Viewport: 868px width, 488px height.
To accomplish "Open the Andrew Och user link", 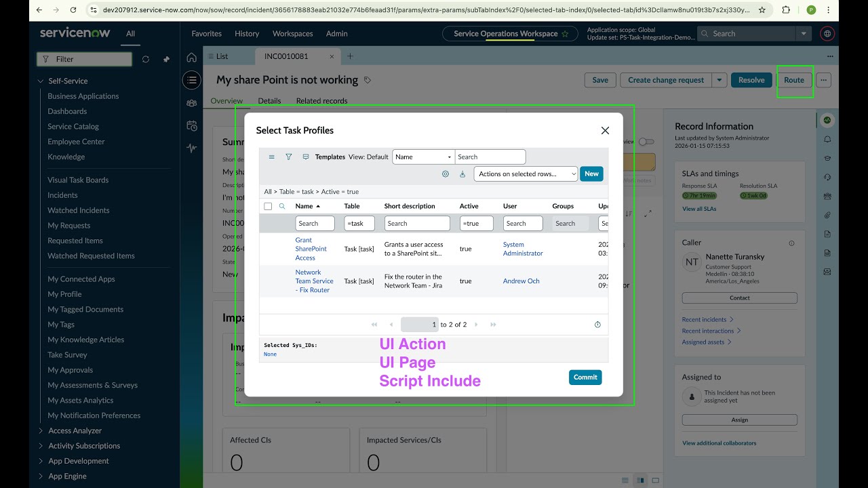I will [521, 281].
